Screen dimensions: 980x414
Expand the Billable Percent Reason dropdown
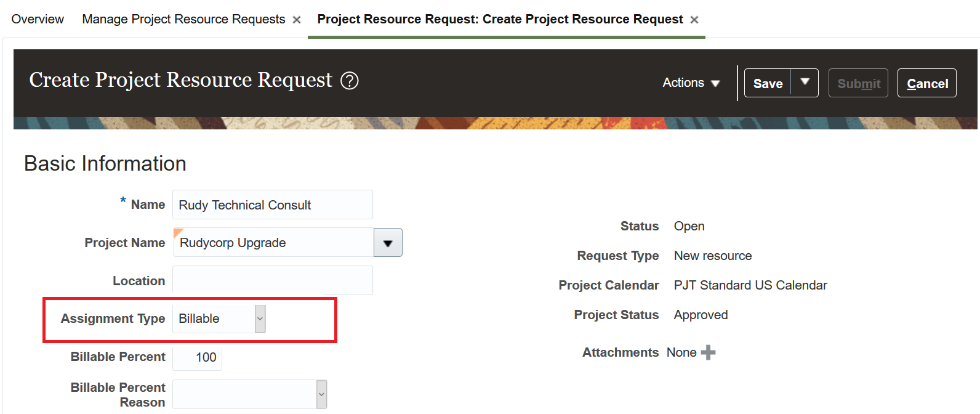[321, 394]
